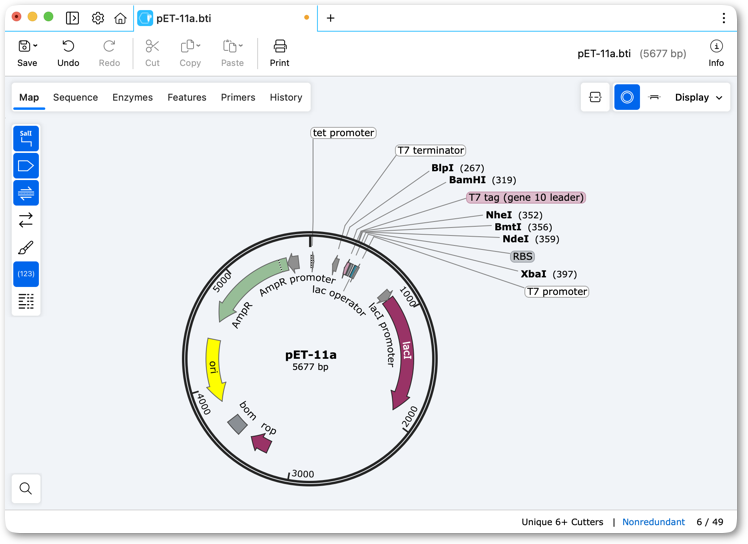The width and height of the screenshot is (748, 544).
Task: Click the pET-11a plasmid name in center
Action: tap(311, 355)
